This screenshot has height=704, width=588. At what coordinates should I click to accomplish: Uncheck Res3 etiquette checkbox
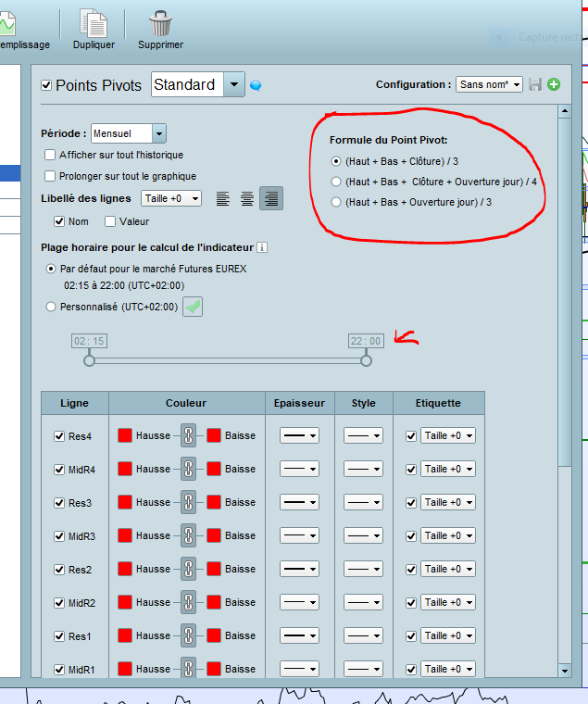[411, 502]
